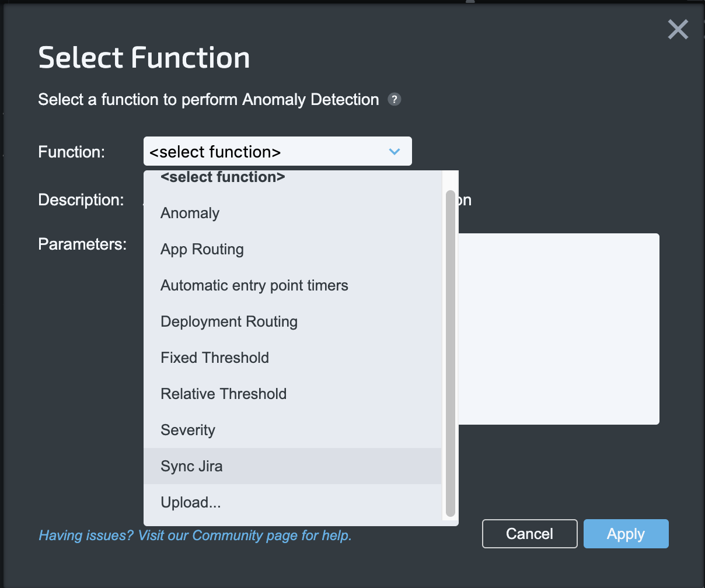The image size is (705, 588).
Task: Select Anomaly from the function list
Action: (190, 213)
